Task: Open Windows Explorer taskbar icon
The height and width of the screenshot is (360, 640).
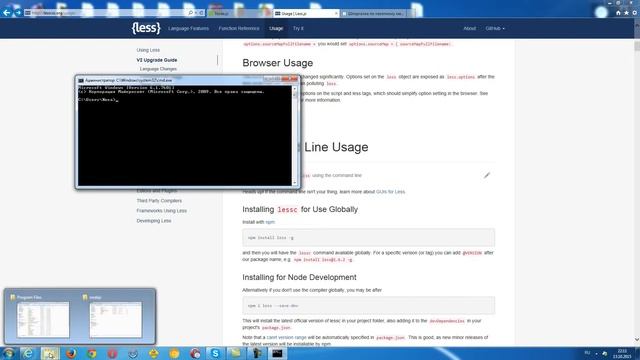Action: click(49, 353)
